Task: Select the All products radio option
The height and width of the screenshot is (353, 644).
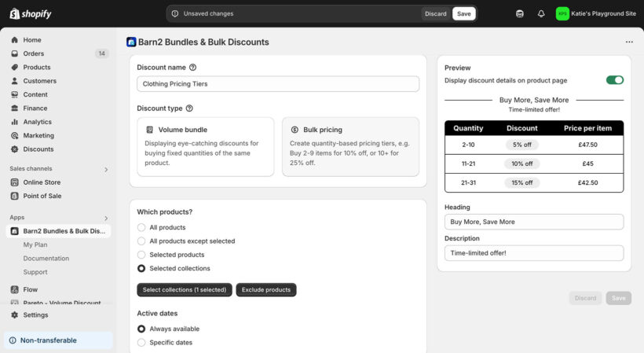Action: [x=141, y=227]
